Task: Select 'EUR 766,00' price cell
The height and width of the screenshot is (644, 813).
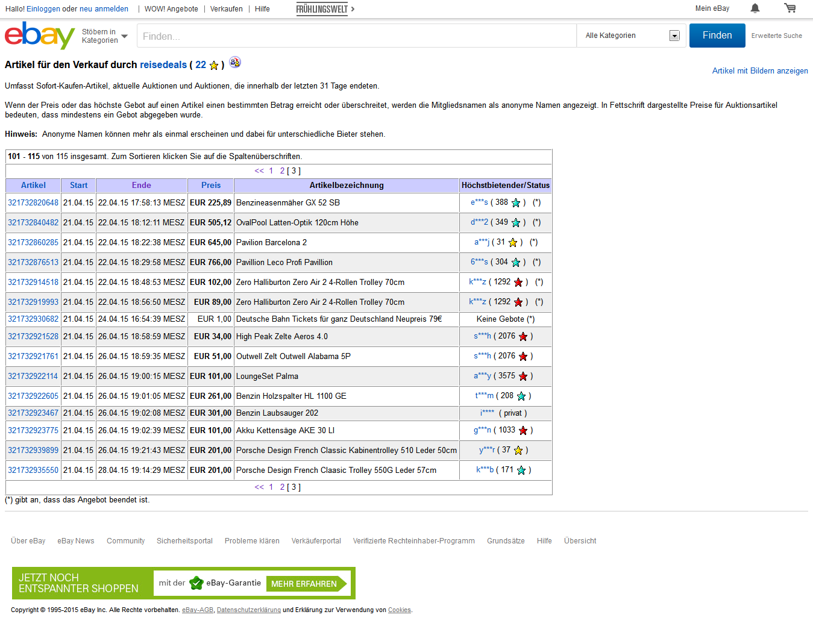Action: point(210,262)
